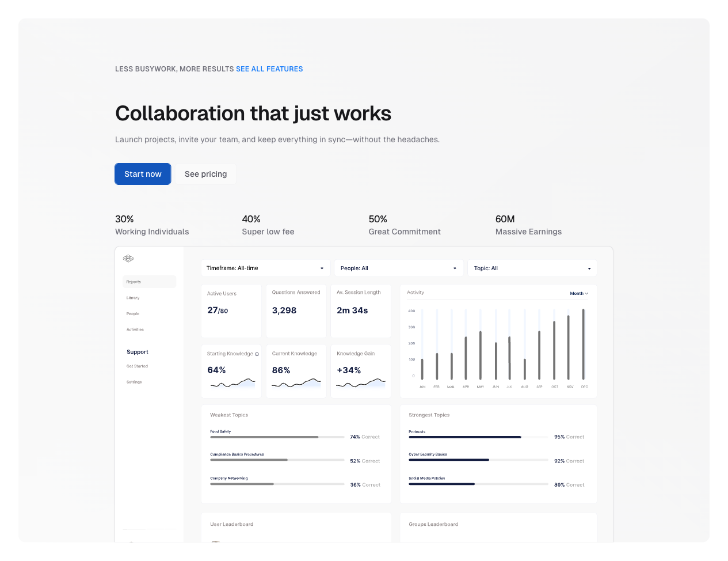The image size is (728, 561).
Task: Click the info icon beside Starting Knowledge
Action: (257, 354)
